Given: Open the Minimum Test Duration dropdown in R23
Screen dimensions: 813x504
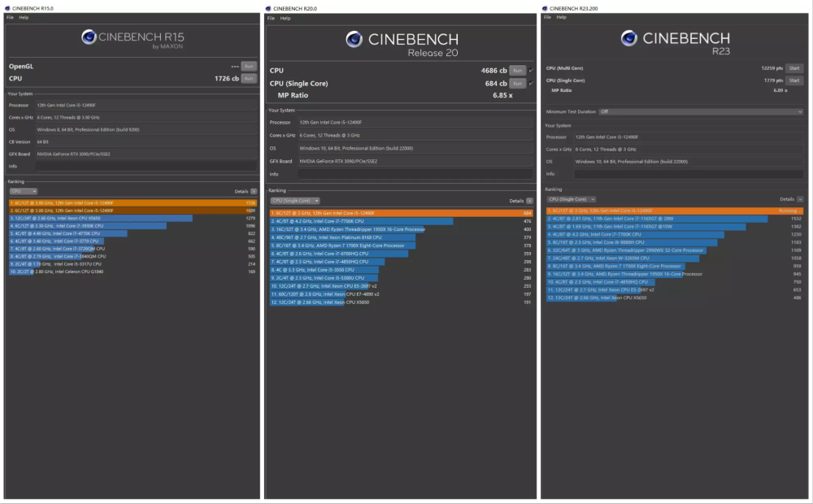Looking at the screenshot, I should point(700,111).
